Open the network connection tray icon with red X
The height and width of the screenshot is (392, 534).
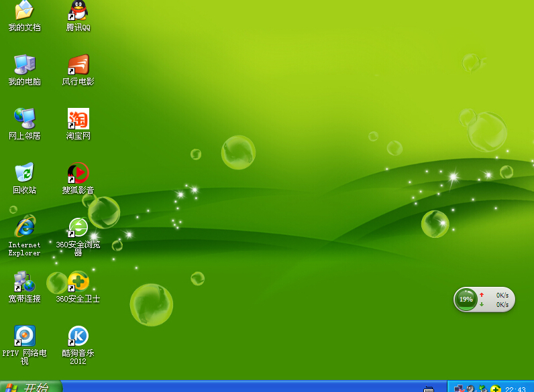(459, 389)
